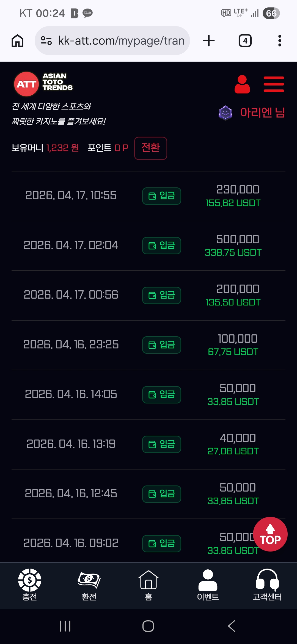Open 이벤트 (events) in bottom bar
The image size is (297, 644).
208,585
